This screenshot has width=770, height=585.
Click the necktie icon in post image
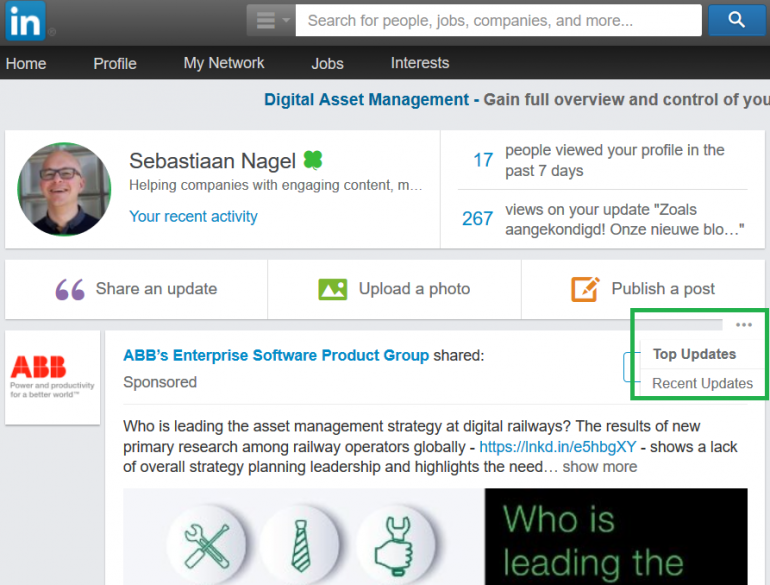(300, 546)
